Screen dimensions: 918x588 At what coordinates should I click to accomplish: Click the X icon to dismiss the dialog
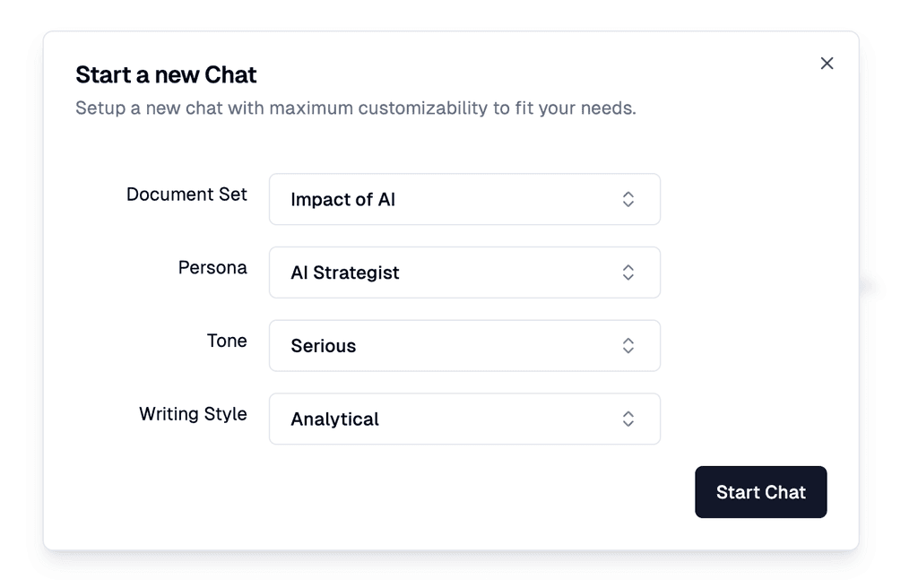[827, 63]
